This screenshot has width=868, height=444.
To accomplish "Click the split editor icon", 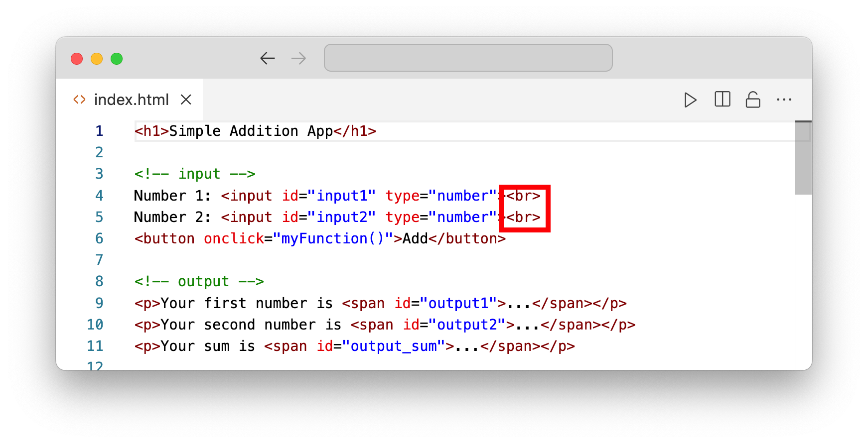I will coord(722,100).
